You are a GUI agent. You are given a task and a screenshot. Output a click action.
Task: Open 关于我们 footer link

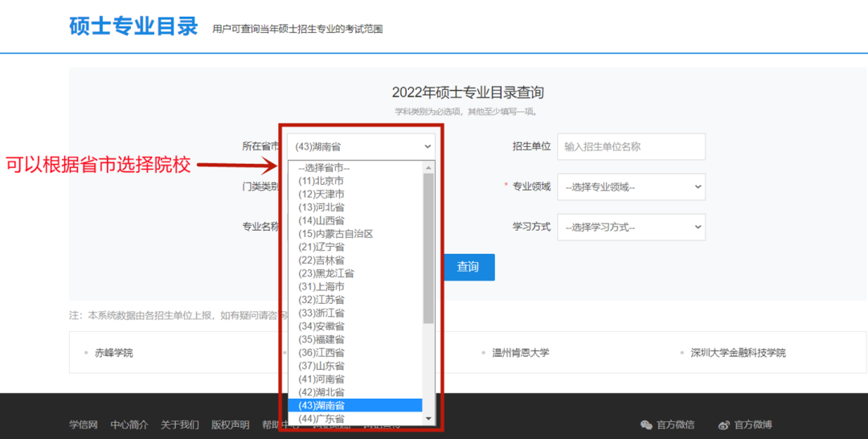[179, 425]
